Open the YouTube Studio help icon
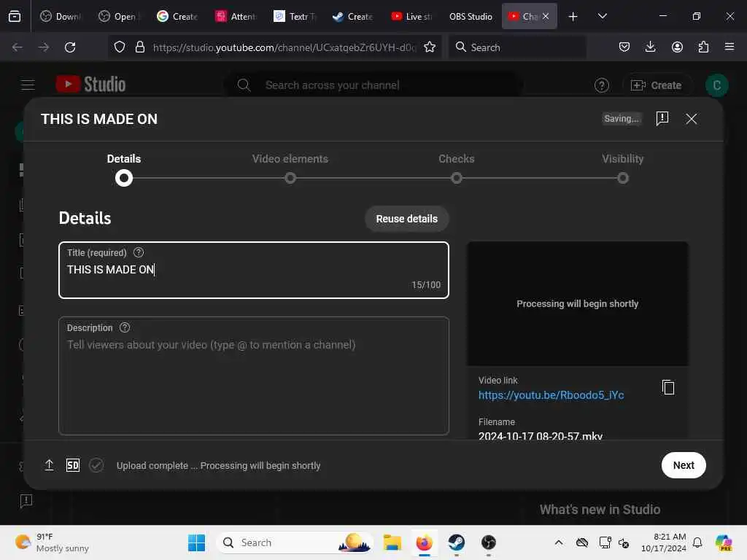Image resolution: width=747 pixels, height=560 pixels. click(601, 85)
